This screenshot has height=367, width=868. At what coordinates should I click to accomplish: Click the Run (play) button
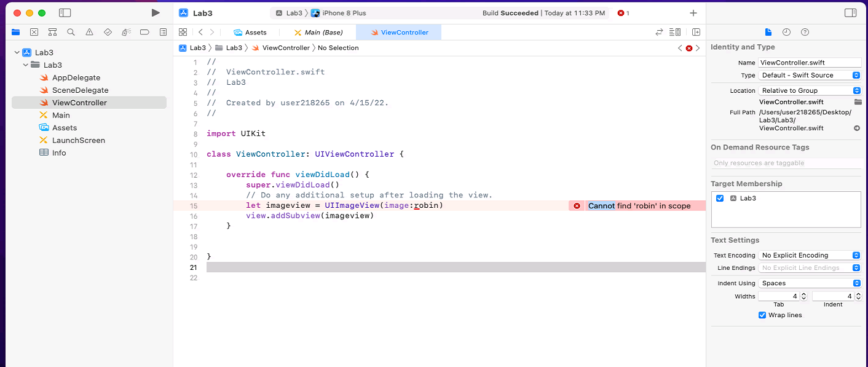156,13
